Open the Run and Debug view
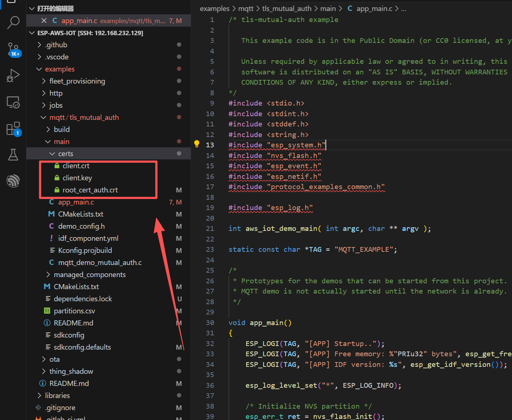Viewport: 512px width, 420px height. [x=13, y=76]
